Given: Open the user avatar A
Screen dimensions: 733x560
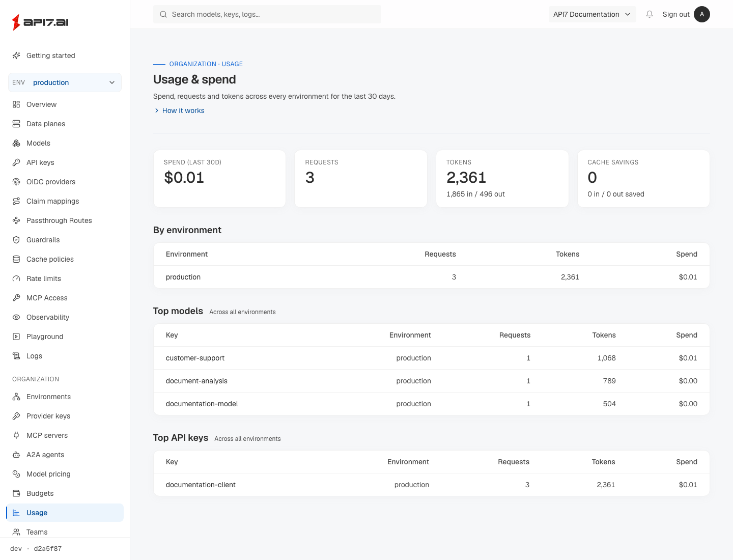Looking at the screenshot, I should point(702,14).
